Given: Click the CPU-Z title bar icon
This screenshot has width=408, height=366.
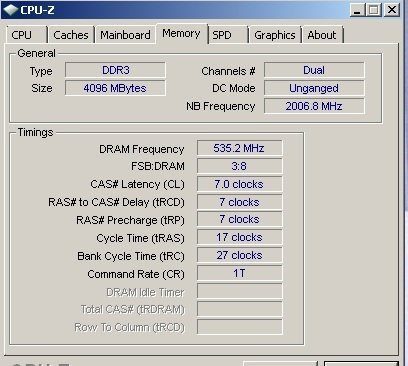Looking at the screenshot, I should point(10,10).
